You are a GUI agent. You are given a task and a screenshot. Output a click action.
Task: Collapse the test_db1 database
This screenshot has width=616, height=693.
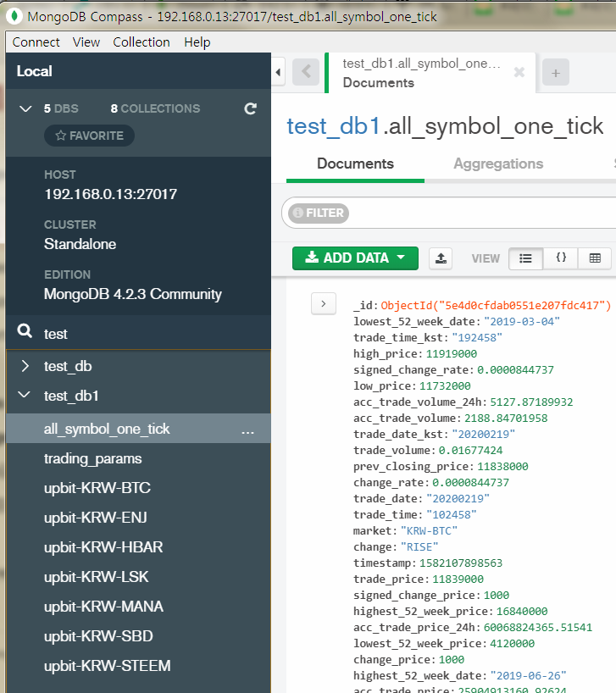(x=25, y=395)
